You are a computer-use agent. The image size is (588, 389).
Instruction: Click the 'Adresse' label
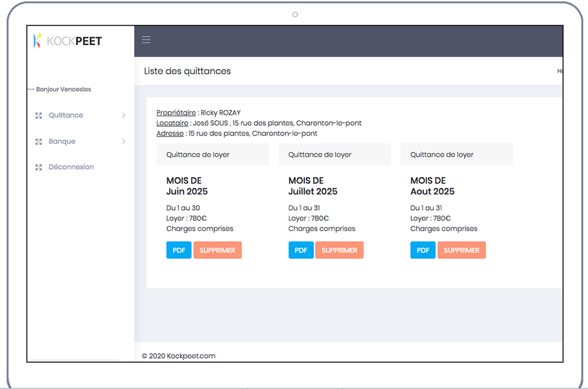point(170,134)
